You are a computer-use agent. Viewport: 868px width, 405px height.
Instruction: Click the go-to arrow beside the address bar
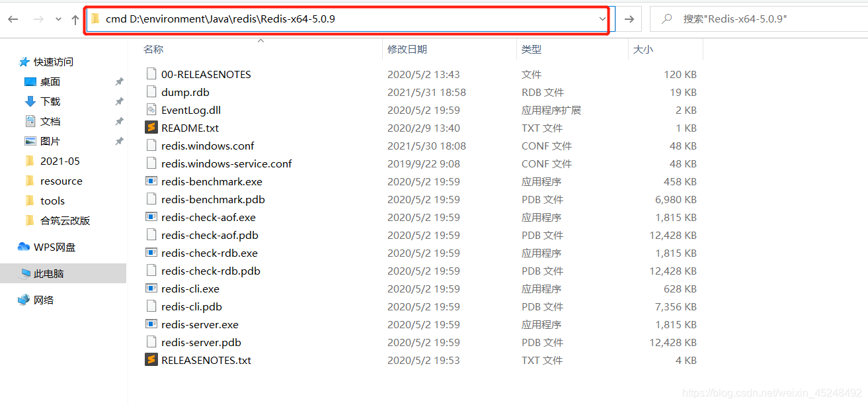tap(629, 19)
